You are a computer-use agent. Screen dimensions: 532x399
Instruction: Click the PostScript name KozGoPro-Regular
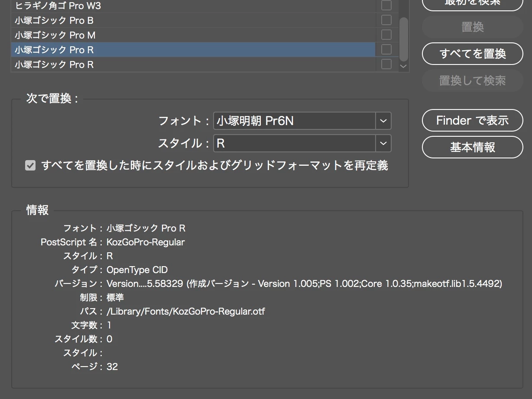tap(146, 242)
